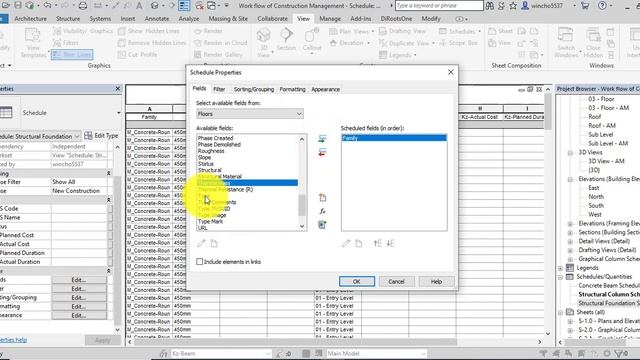This screenshot has height=360, width=640.
Task: Click the shopping cart Autodesk App Store icon
Action: (x=584, y=6)
